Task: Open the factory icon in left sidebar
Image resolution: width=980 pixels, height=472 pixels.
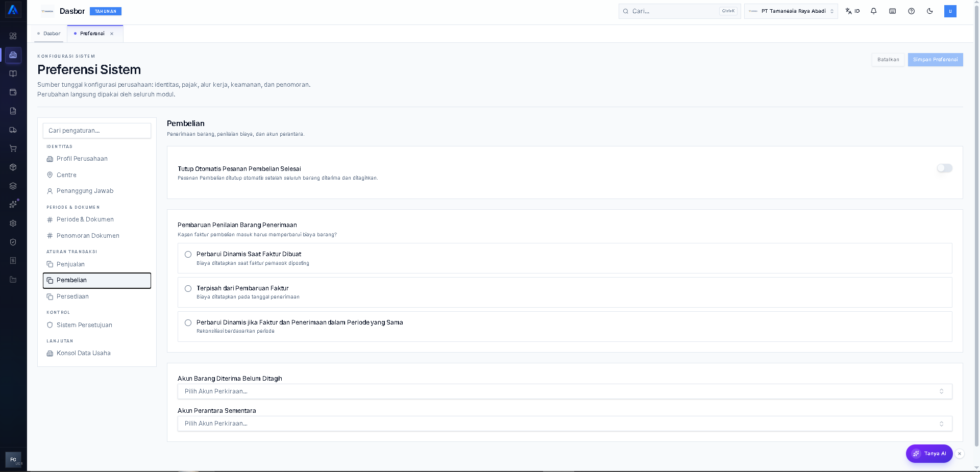Action: pyautogui.click(x=13, y=280)
